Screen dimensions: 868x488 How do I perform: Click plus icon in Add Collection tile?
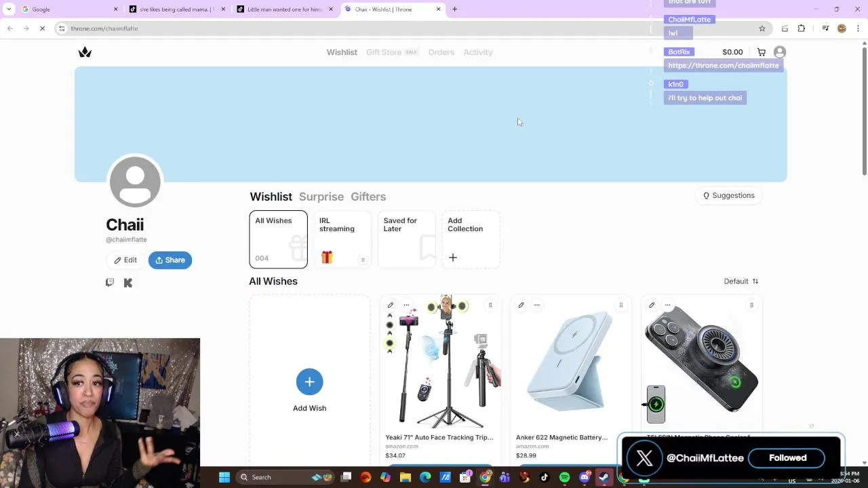[x=453, y=258]
